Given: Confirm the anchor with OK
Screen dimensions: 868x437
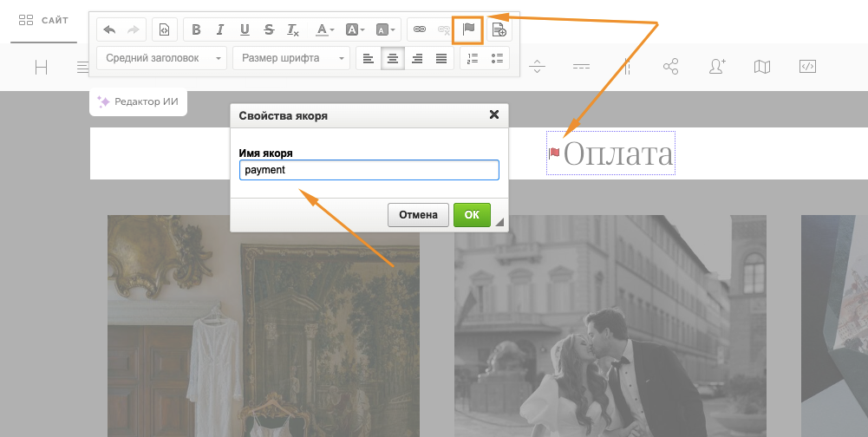Looking at the screenshot, I should click(472, 215).
